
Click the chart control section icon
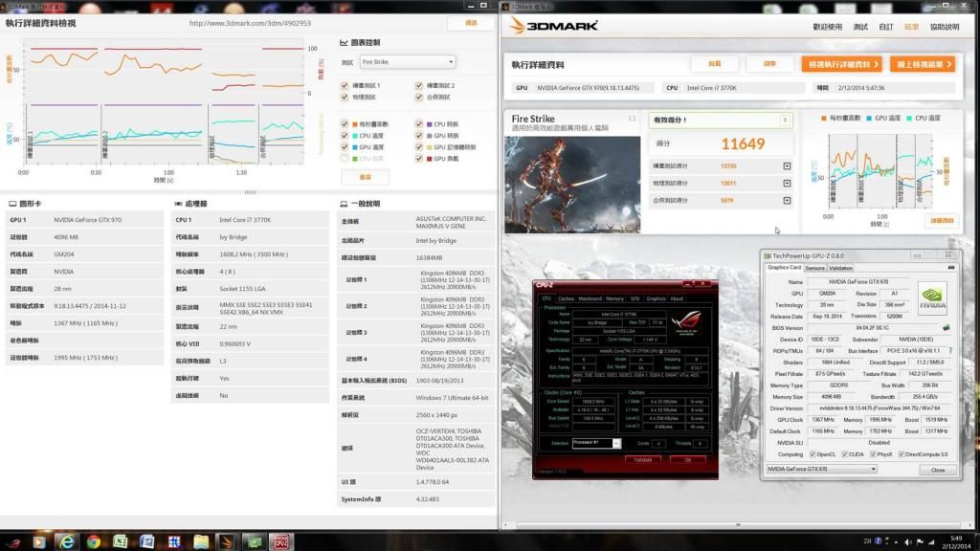(x=344, y=42)
